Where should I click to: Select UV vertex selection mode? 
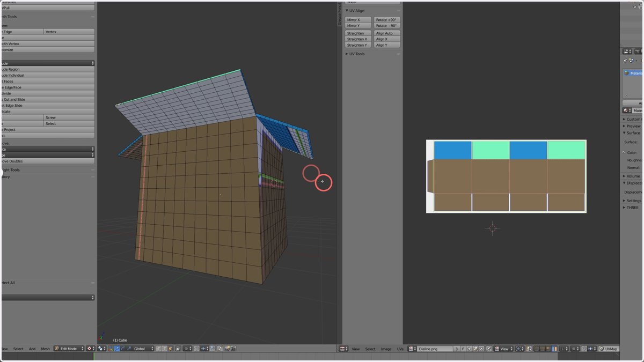(x=536, y=349)
